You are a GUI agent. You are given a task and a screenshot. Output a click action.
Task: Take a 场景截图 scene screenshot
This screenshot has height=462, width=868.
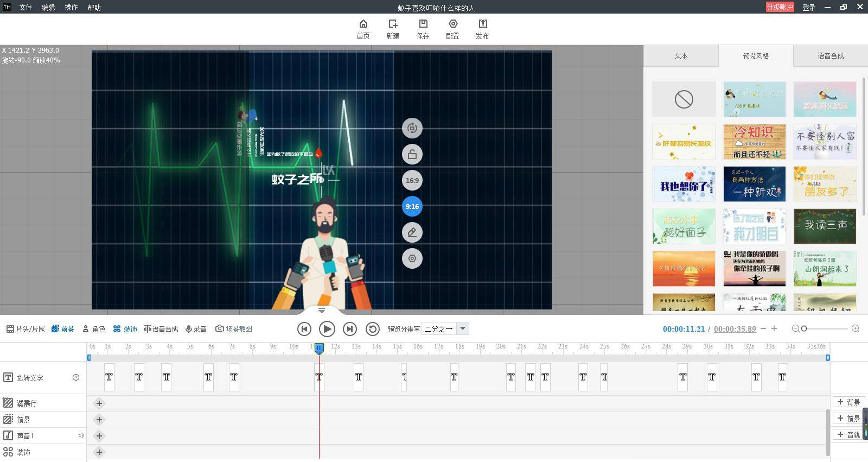[234, 329]
